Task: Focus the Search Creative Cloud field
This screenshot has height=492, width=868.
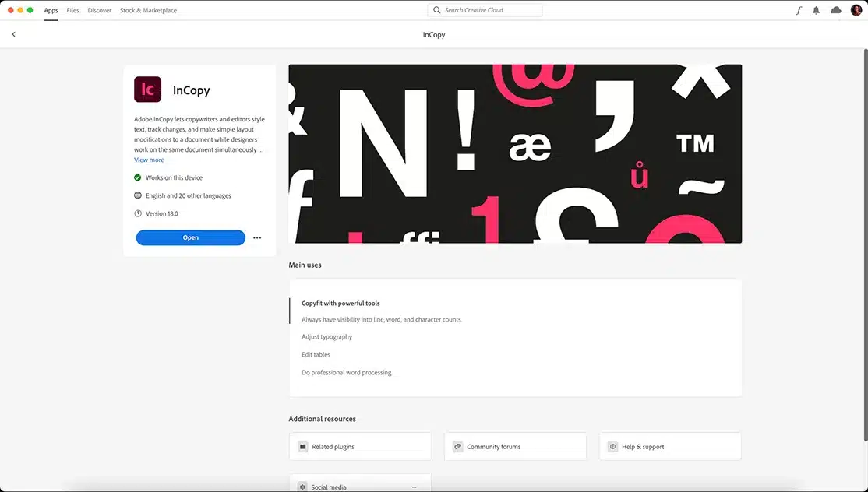Action: tap(485, 10)
